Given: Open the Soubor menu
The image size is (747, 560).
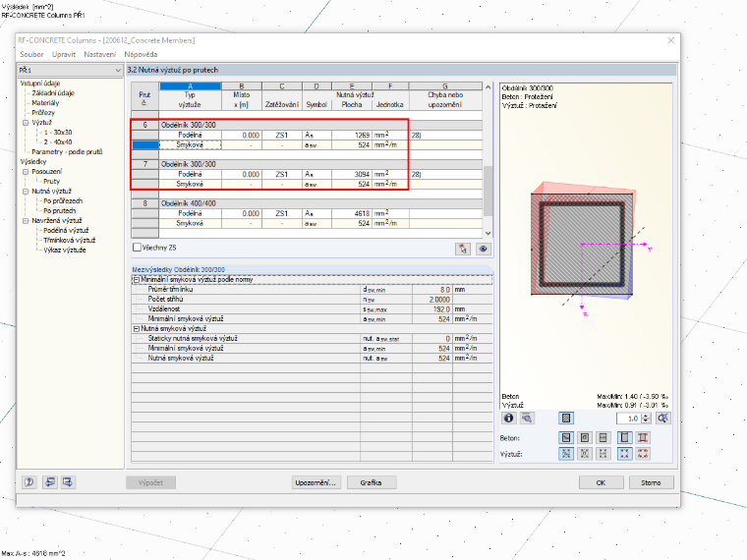Looking at the screenshot, I should click(31, 54).
